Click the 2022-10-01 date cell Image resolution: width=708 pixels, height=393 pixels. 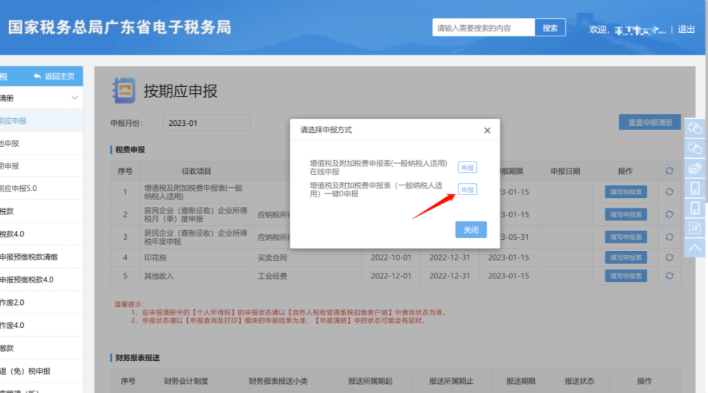click(x=391, y=257)
